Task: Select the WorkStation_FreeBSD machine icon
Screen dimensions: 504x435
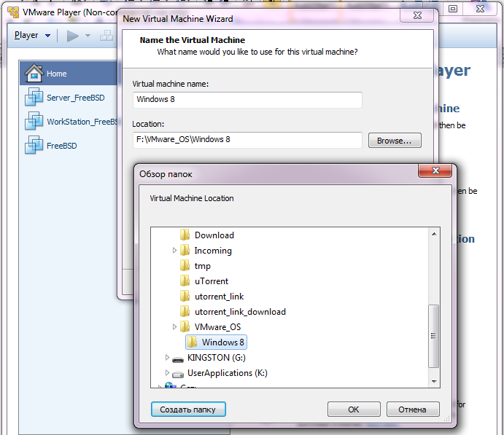Action: [34, 121]
